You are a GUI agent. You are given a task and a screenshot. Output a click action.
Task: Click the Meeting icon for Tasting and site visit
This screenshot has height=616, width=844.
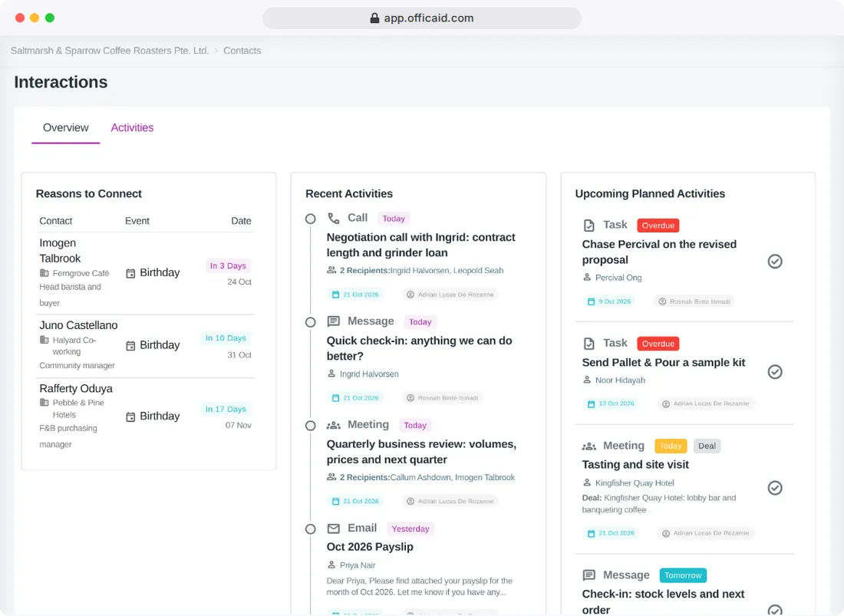coord(589,446)
